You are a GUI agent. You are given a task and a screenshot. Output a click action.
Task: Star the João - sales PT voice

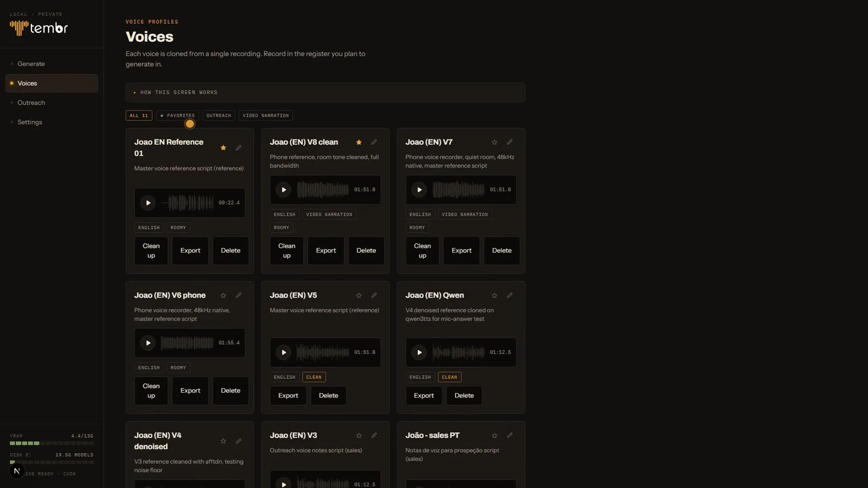[494, 435]
